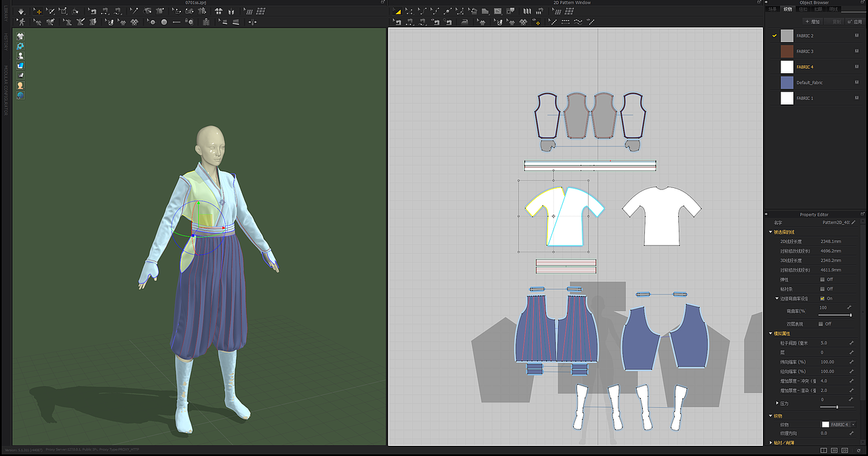Viewport: 868px width, 456px height.
Task: Click yellow checkmark beside FABRIC 2
Action: tap(774, 35)
